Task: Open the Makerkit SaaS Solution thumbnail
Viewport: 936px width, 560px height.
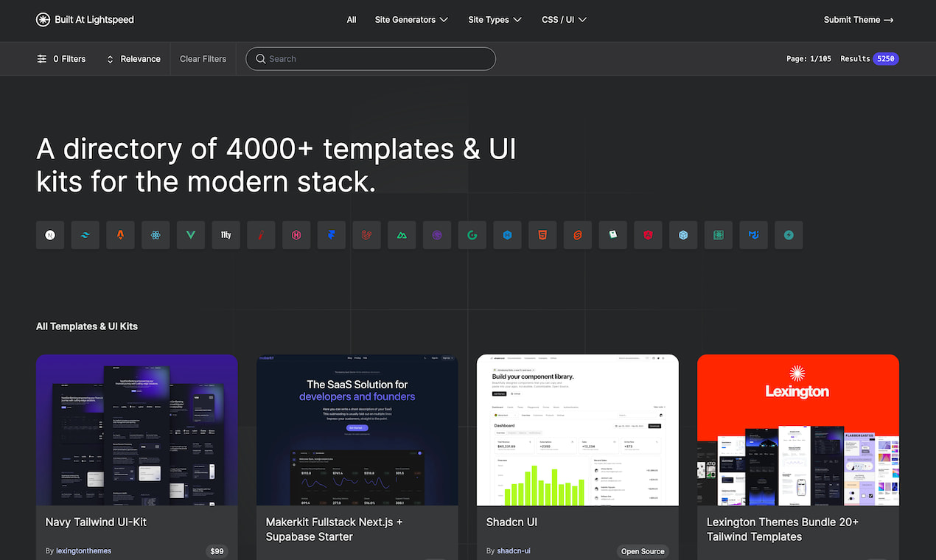Action: pos(357,430)
